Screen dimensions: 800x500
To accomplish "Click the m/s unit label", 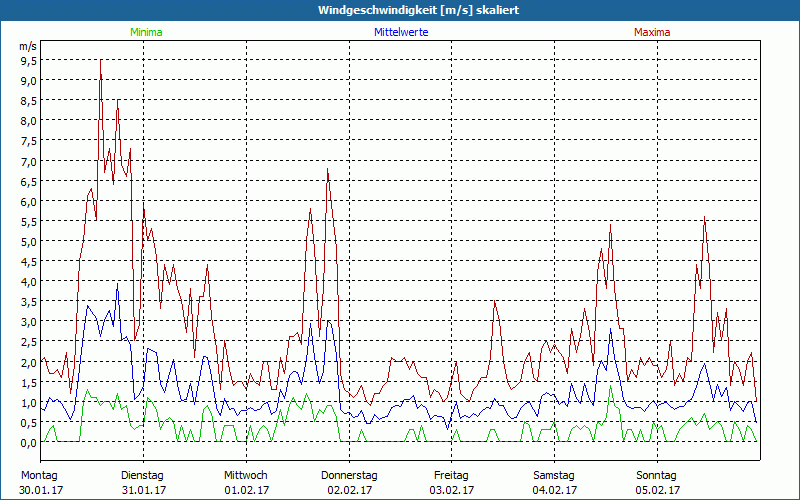I will [28, 46].
